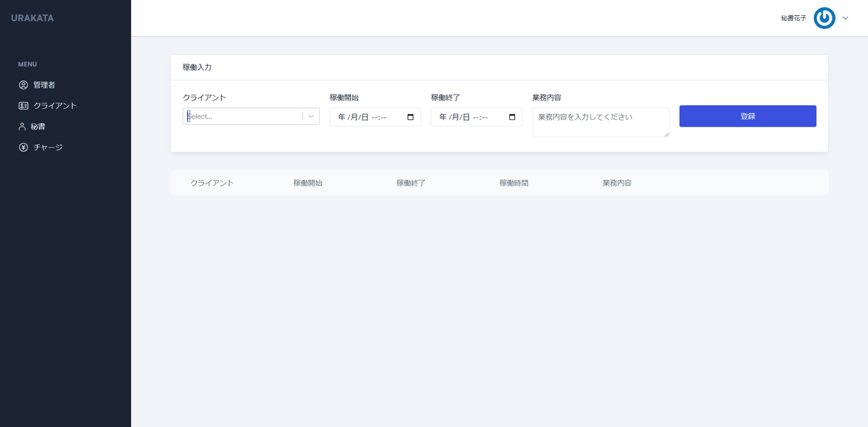The image size is (868, 427).
Task: Click the 稼働入力 panel title
Action: (197, 67)
